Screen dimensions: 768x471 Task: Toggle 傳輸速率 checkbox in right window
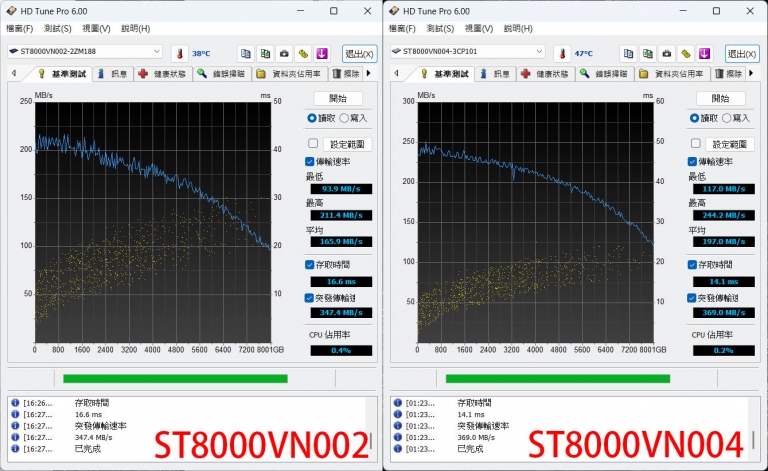[692, 161]
